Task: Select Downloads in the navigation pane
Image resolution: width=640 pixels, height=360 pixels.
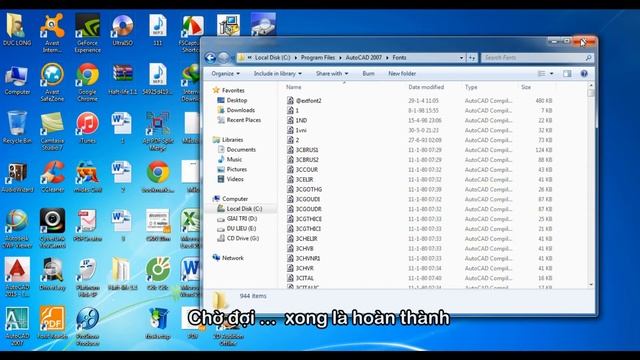Action: [x=236, y=110]
